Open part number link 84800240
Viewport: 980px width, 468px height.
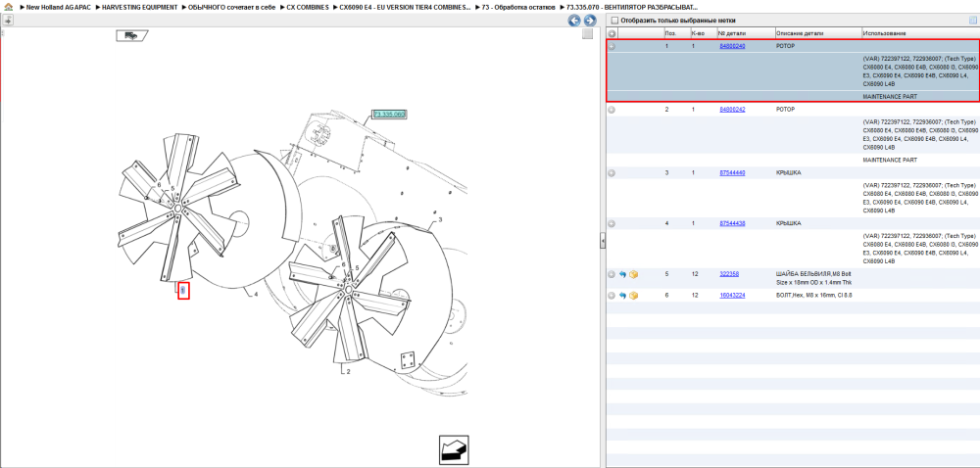[x=732, y=46]
